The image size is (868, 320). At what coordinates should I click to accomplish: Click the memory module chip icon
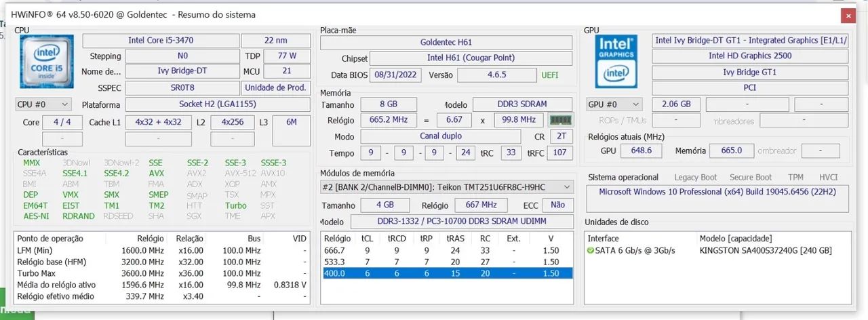coord(560,120)
